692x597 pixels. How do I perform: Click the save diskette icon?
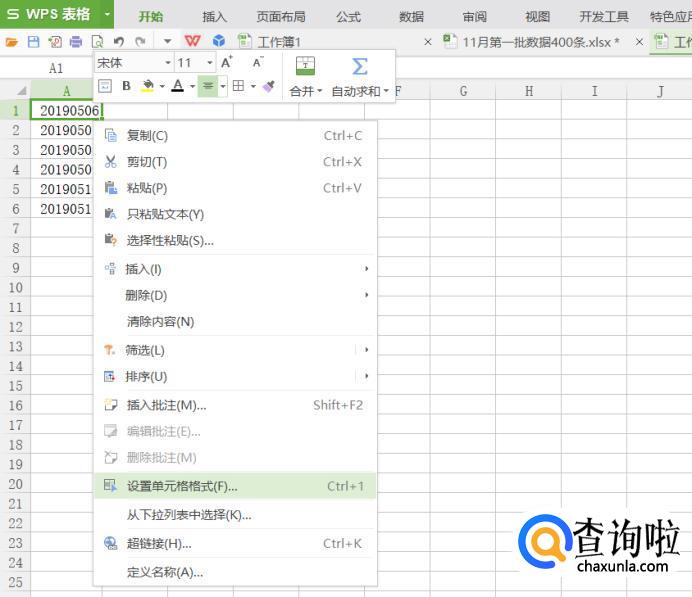34,42
